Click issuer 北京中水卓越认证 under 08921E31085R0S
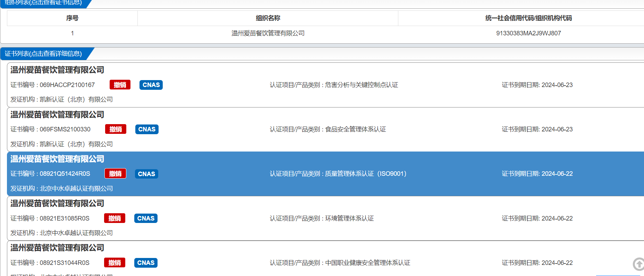The width and height of the screenshot is (644, 276). [76, 233]
